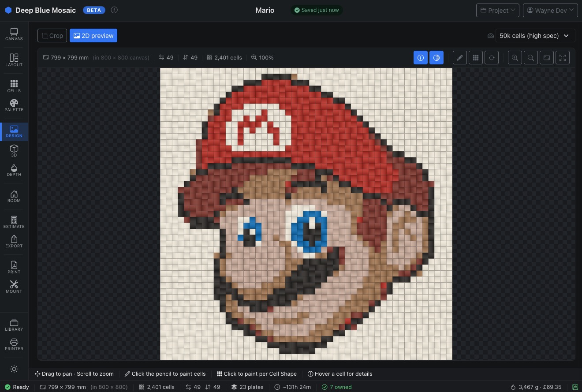The width and height of the screenshot is (582, 392).
Task: Click the Mario project title
Action: click(x=265, y=10)
